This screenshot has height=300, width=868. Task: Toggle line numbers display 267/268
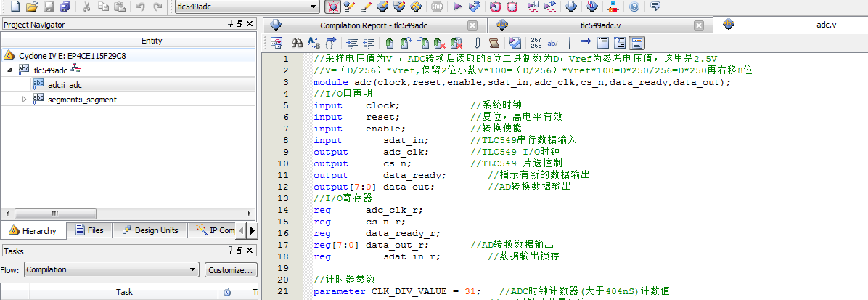[536, 43]
